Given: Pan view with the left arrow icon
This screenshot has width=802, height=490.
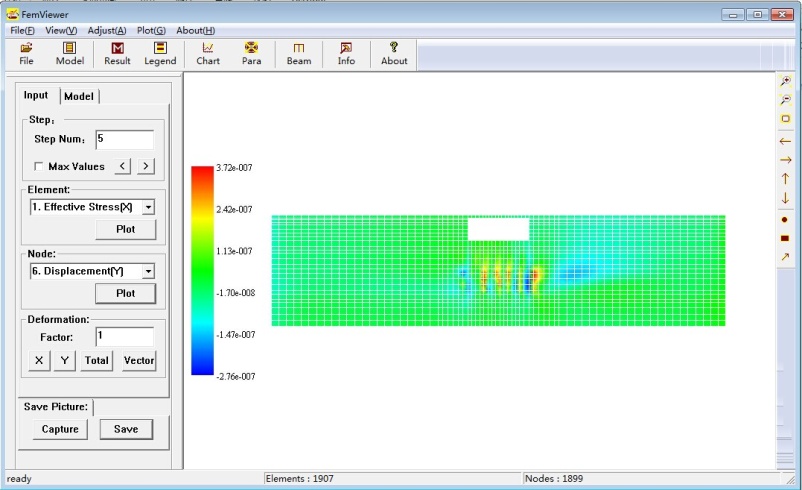Looking at the screenshot, I should tap(785, 141).
